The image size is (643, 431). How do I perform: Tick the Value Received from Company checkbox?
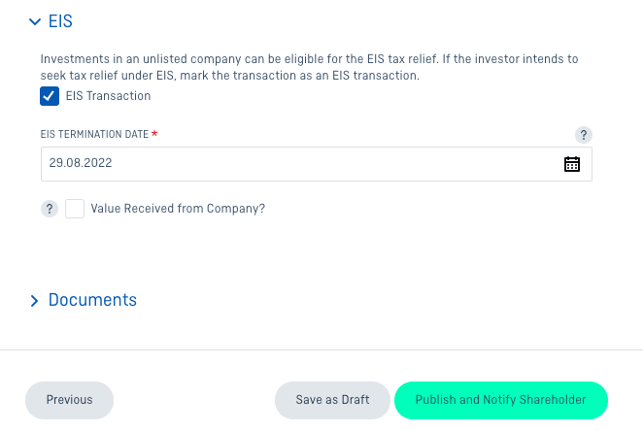[x=75, y=209]
